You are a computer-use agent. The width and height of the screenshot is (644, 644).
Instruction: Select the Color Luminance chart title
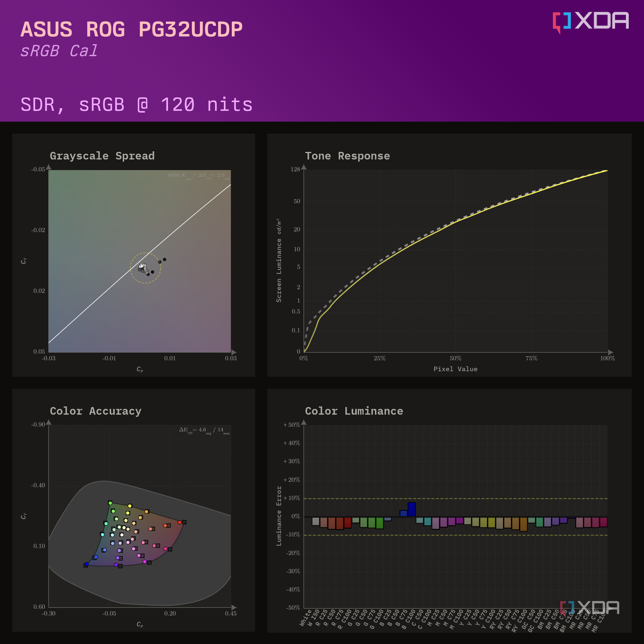354,411
